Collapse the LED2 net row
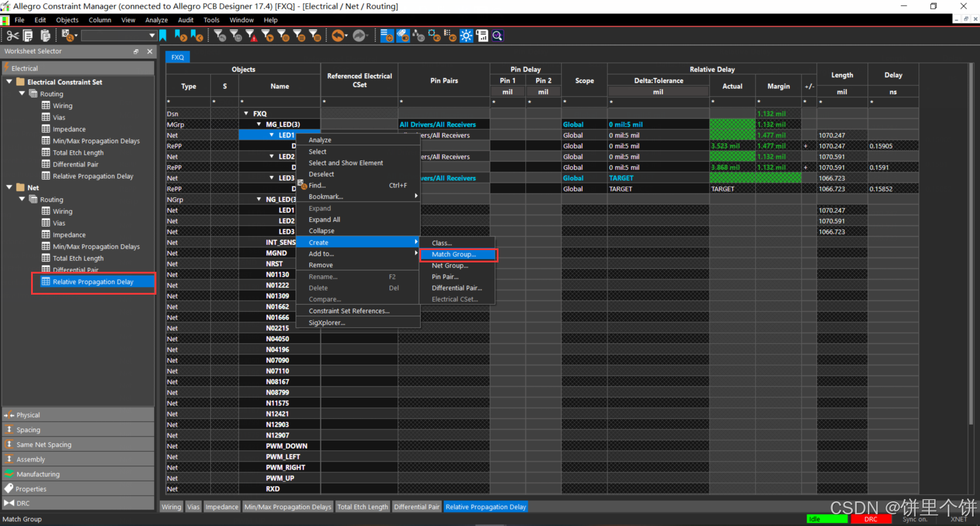 [x=272, y=156]
